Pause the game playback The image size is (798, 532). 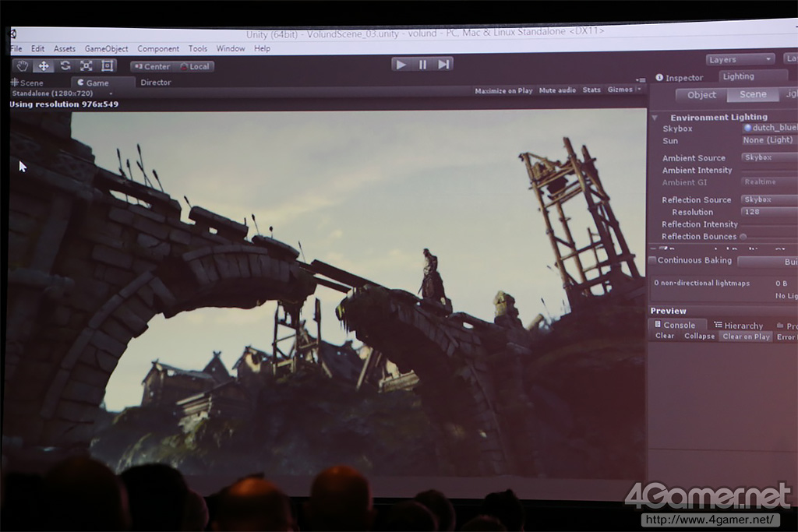[x=422, y=65]
